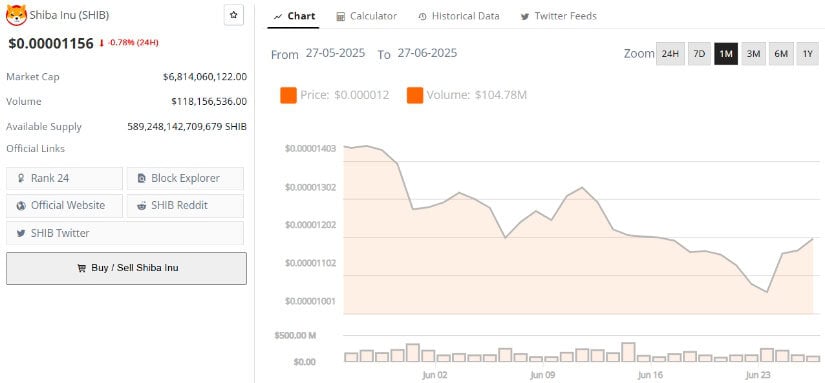The height and width of the screenshot is (383, 825).
Task: Click the -0.78% (24H) change text
Action: point(133,43)
